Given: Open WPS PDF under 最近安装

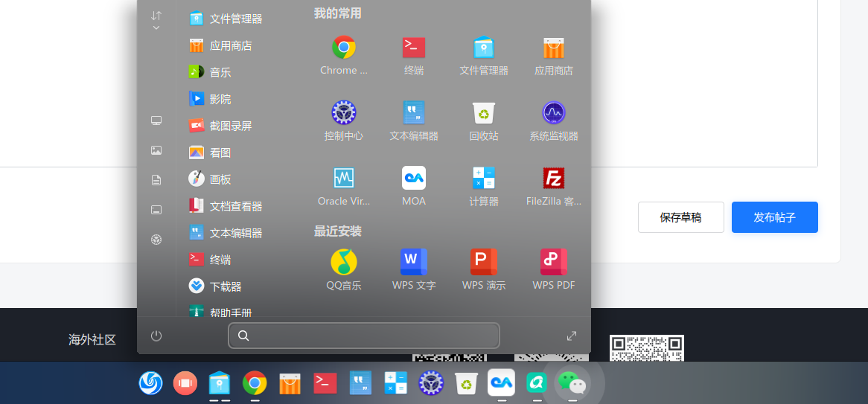Looking at the screenshot, I should pos(554,270).
